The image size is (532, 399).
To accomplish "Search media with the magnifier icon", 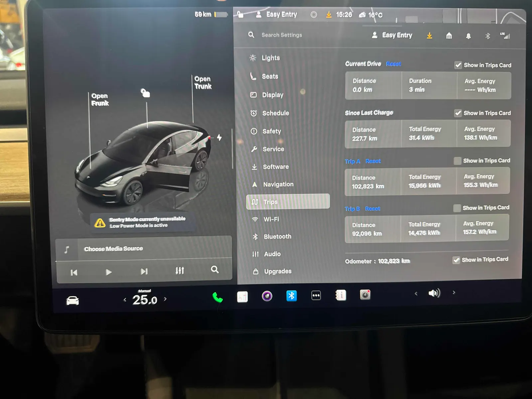I will point(215,269).
